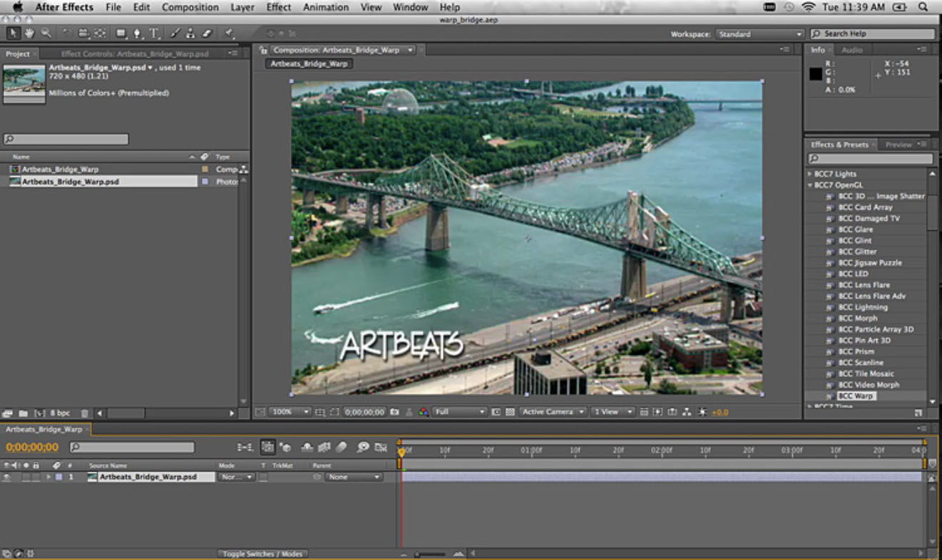Select the Zoom magnifier tool

point(46,33)
